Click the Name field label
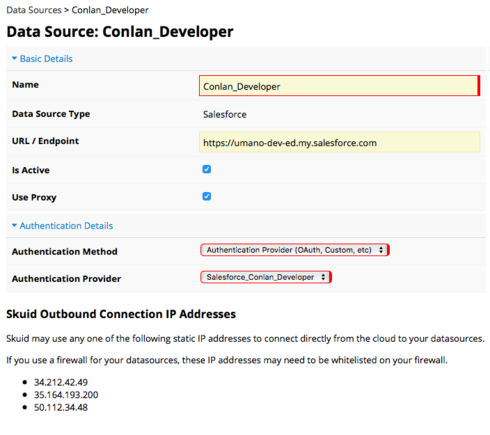This screenshot has width=490, height=435. pos(25,85)
